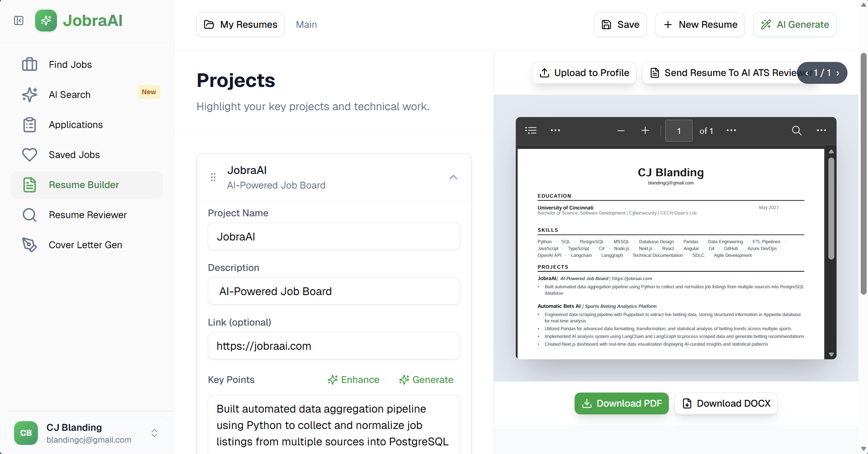This screenshot has height=454, width=868.
Task: Create a New Resume
Action: (700, 25)
